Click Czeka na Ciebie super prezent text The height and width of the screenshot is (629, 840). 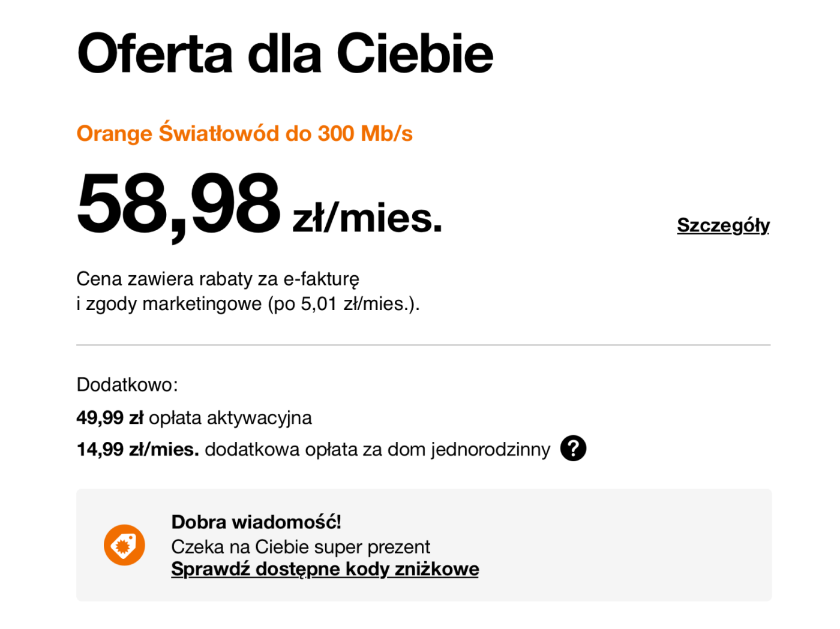tap(301, 547)
